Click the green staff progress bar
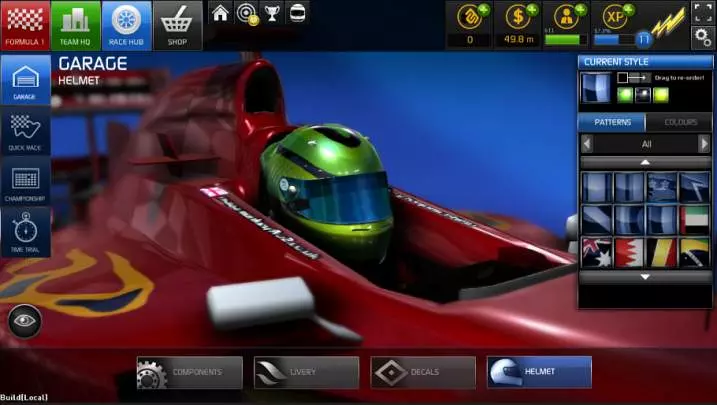 pyautogui.click(x=566, y=40)
